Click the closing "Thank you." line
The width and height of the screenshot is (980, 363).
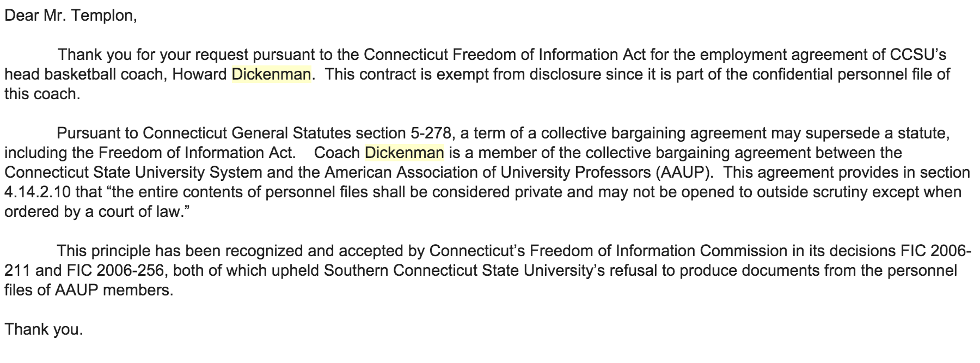44,329
